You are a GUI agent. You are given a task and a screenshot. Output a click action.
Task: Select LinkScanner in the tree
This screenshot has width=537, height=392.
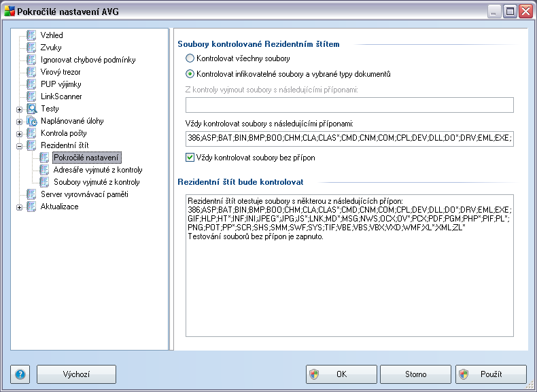61,96
